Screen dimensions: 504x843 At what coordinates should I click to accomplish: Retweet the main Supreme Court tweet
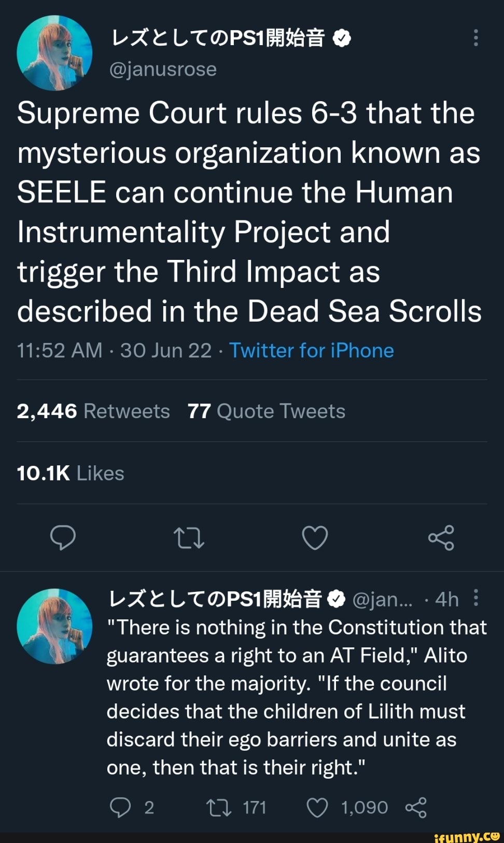(189, 538)
